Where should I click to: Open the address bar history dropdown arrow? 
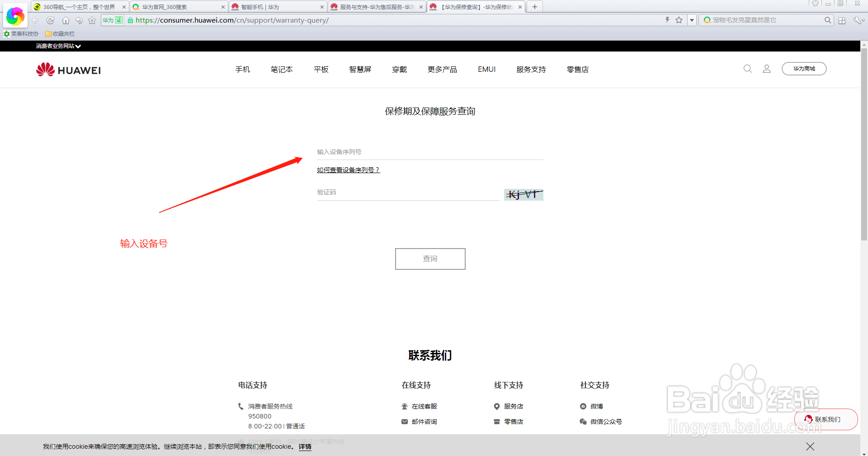(691, 20)
